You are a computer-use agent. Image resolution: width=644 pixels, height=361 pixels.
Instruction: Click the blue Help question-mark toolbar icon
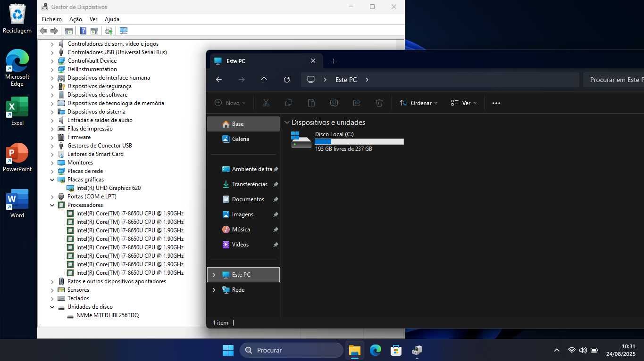coord(83,31)
